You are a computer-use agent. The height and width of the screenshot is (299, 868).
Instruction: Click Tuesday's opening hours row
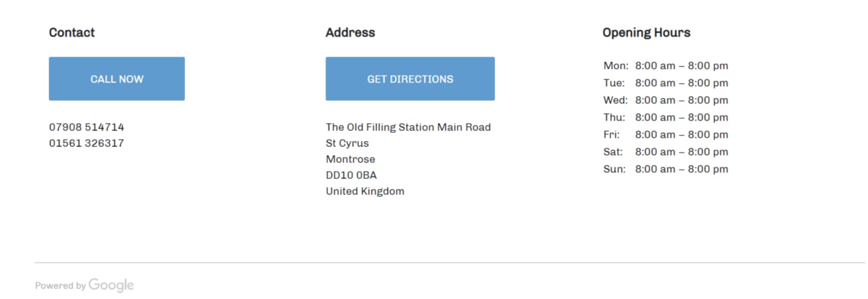(x=666, y=83)
